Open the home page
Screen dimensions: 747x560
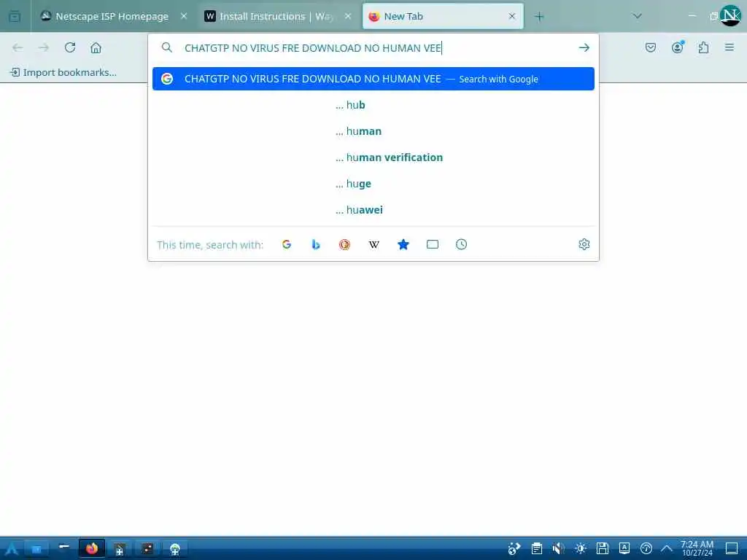96,47
